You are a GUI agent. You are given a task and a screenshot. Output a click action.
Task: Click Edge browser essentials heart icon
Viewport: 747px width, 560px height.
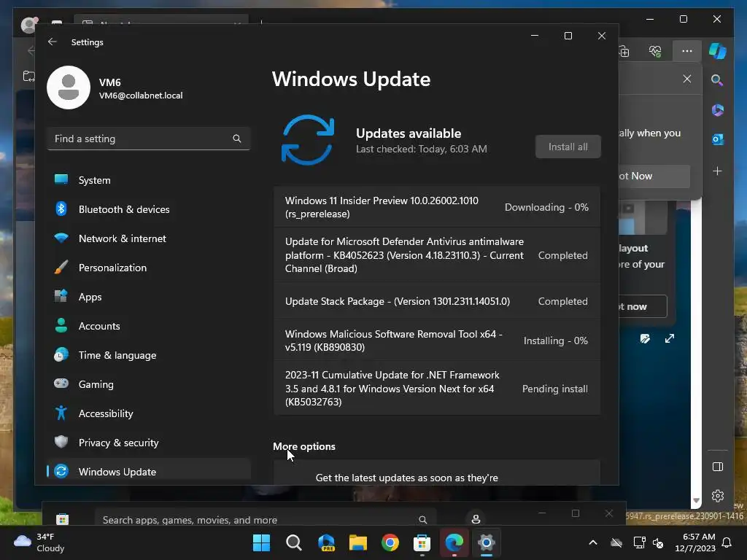pyautogui.click(x=656, y=51)
